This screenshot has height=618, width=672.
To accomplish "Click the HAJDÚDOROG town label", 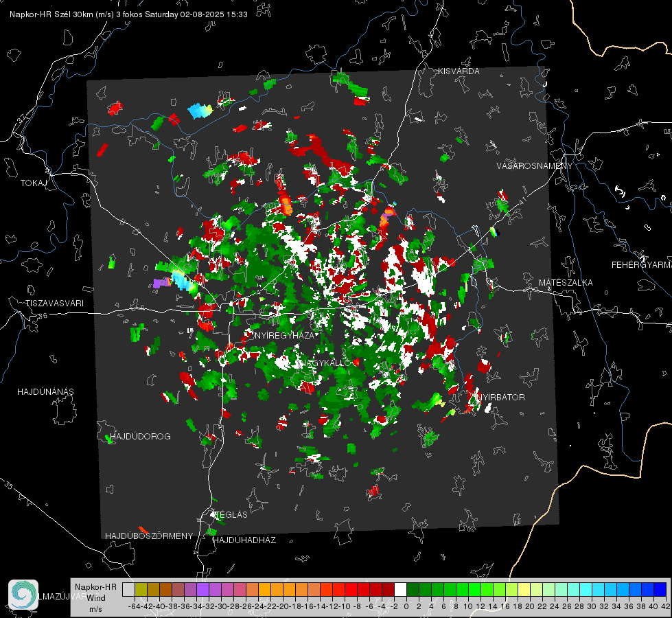I will pyautogui.click(x=140, y=437).
